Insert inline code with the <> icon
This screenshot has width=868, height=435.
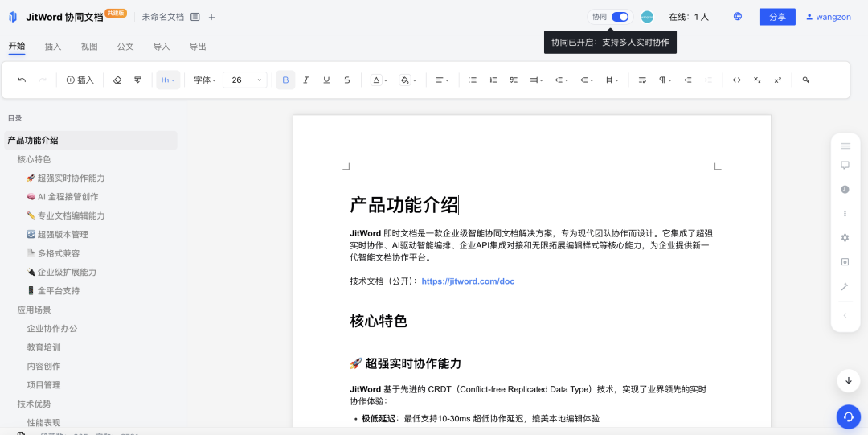pos(737,80)
